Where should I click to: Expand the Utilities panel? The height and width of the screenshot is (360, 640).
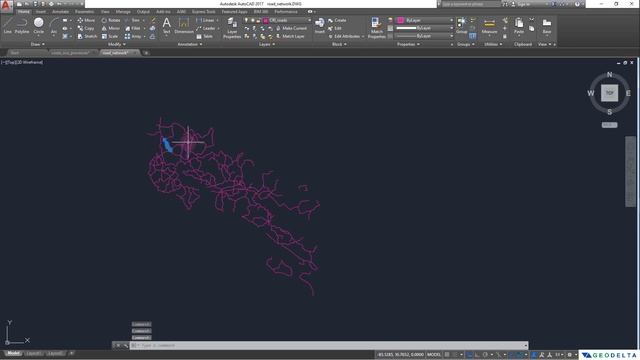(492, 44)
